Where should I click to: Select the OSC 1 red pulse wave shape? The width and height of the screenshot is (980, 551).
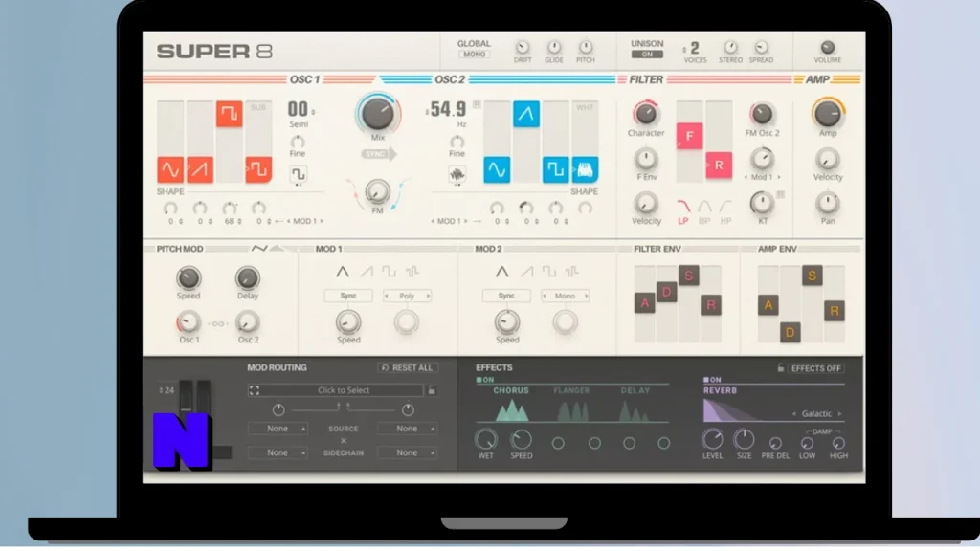coord(230,114)
